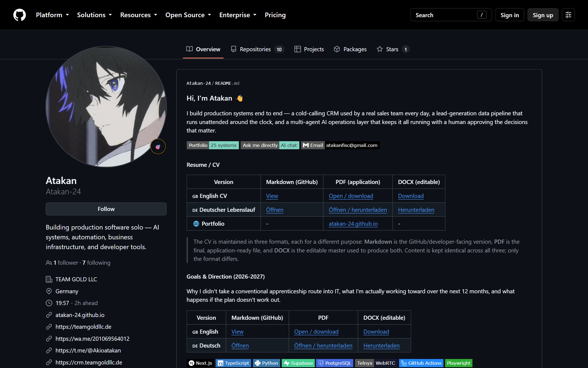Click the link icon beside t.me/@Akioatakan
Screen dimensions: 588x368
coord(49,351)
